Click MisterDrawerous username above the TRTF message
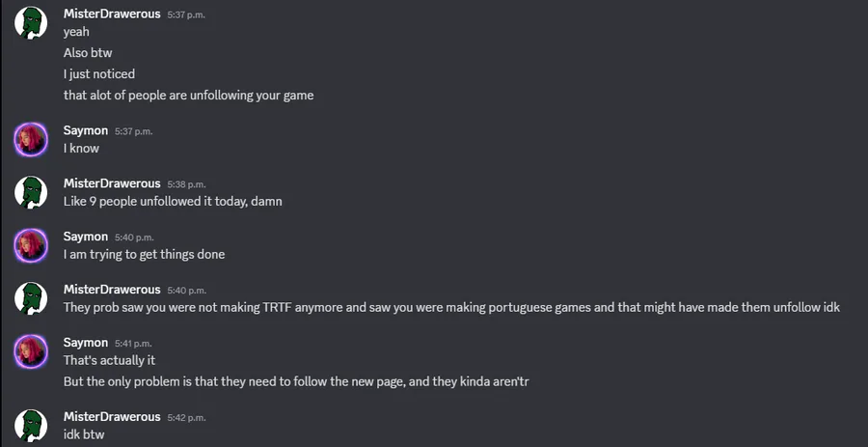868x447 pixels. pyautogui.click(x=112, y=290)
